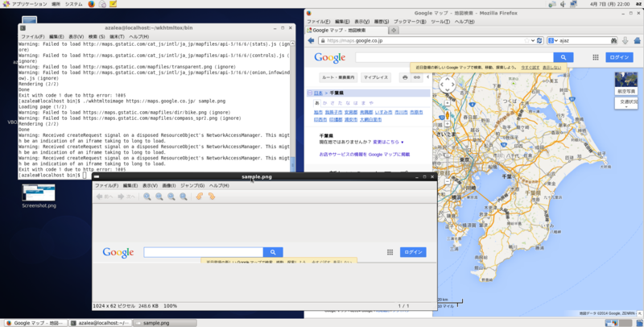
Task: Click いすみ市 city link
Action: pyautogui.click(x=383, y=112)
